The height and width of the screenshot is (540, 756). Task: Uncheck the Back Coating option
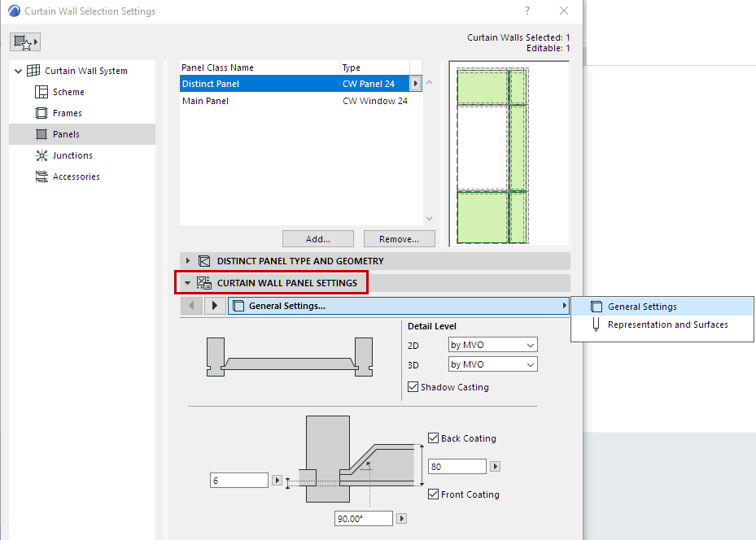pos(433,438)
